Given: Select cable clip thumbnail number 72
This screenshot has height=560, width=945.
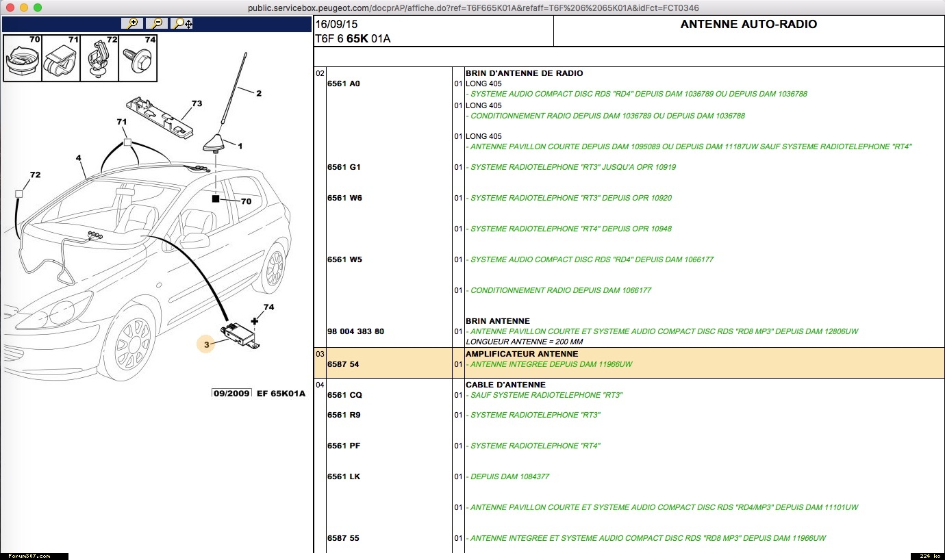Looking at the screenshot, I should [x=99, y=59].
